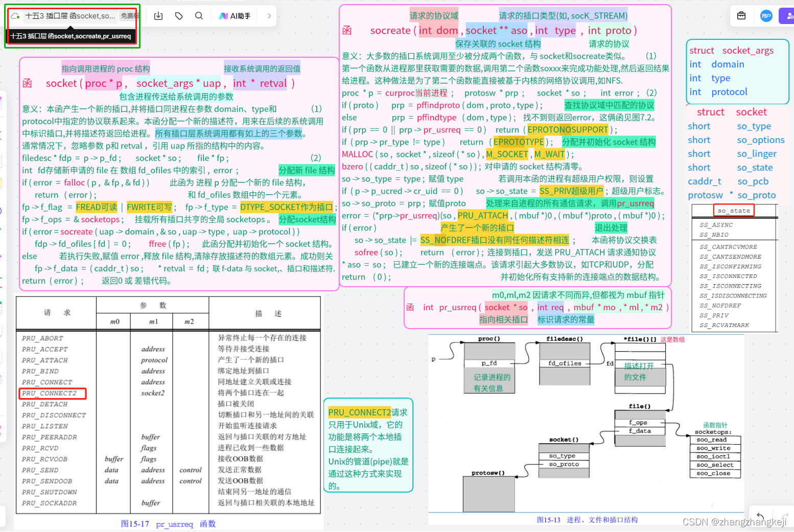Click the struct socket_args heading
The image size is (794, 532).
731,50
